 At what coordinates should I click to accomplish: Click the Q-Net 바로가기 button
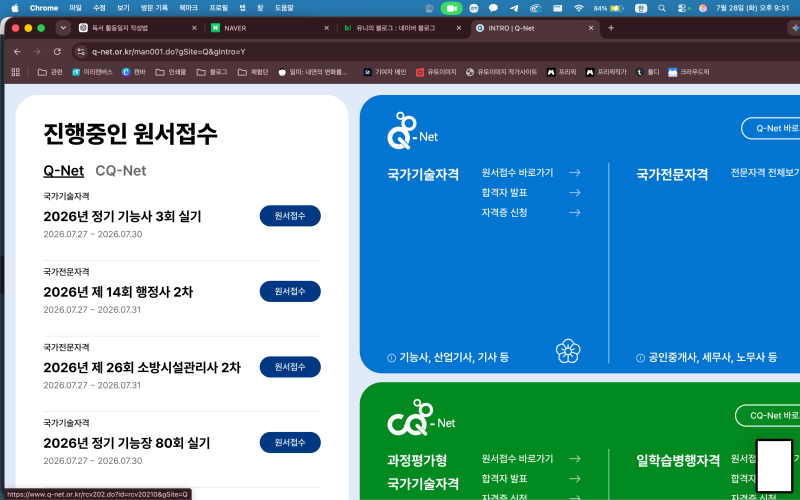click(x=770, y=128)
